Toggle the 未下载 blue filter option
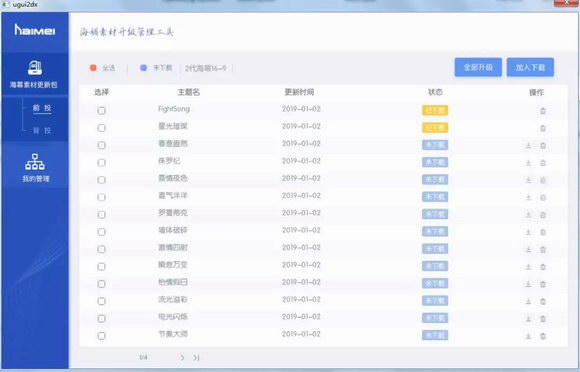 tap(144, 68)
